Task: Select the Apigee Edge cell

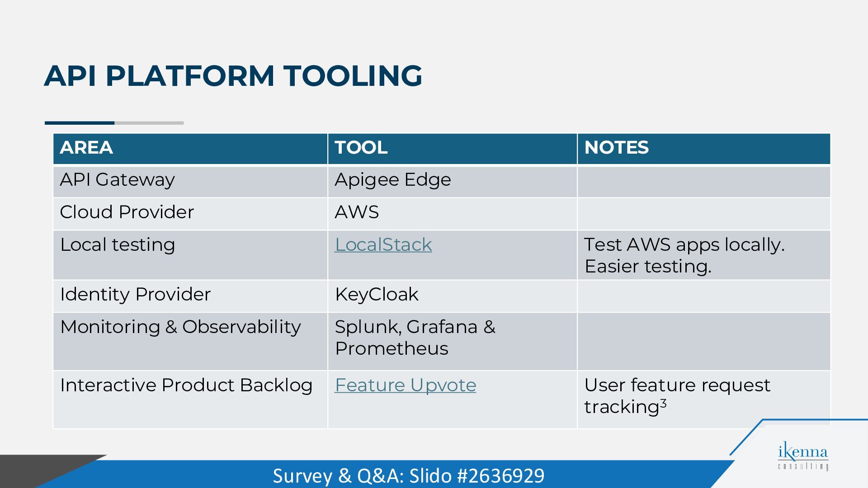Action: (453, 182)
